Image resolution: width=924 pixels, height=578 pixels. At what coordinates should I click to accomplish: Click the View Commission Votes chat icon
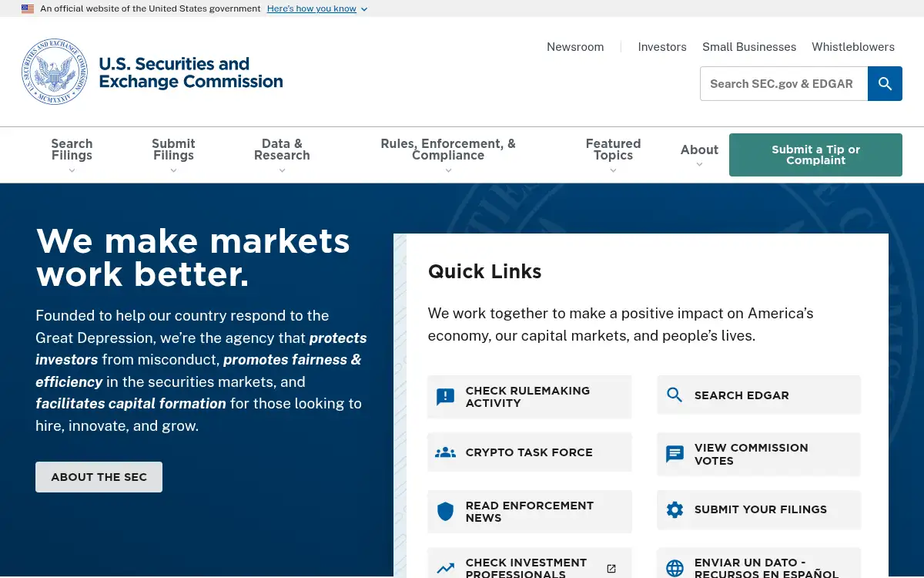tap(675, 454)
